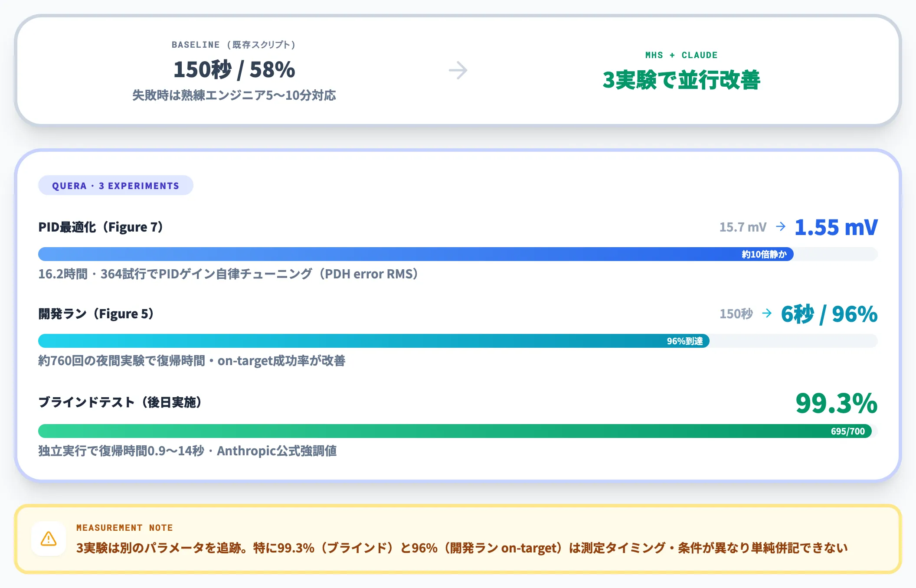Click the 独立実行で復帰時間0.9〜14秒 description line
Viewport: 916px width, 588px height.
pyautogui.click(x=187, y=451)
